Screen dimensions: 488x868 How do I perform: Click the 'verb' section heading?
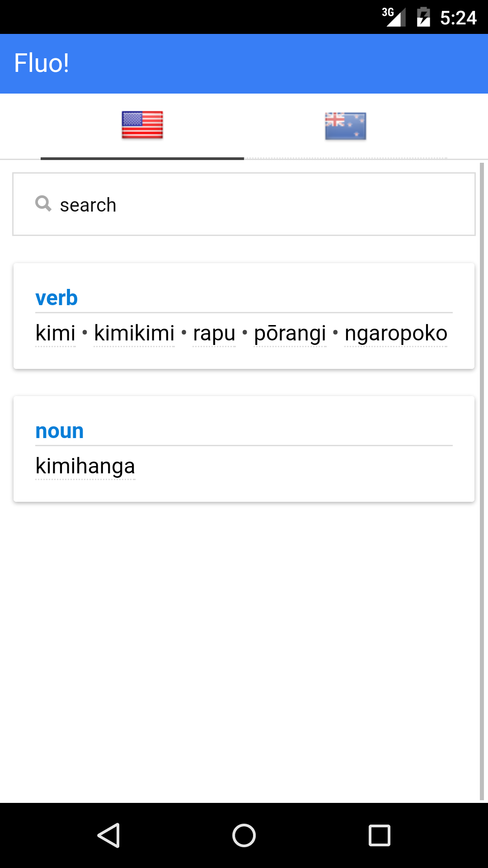[x=56, y=297]
